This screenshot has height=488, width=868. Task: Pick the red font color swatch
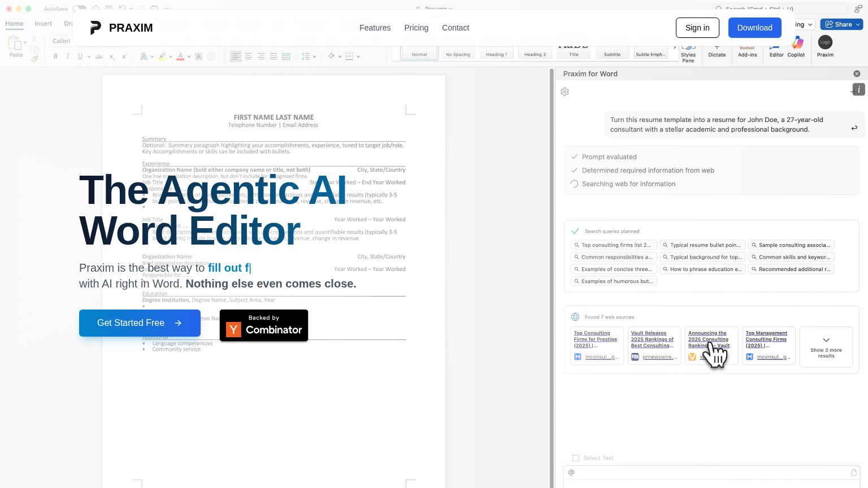pyautogui.click(x=180, y=56)
